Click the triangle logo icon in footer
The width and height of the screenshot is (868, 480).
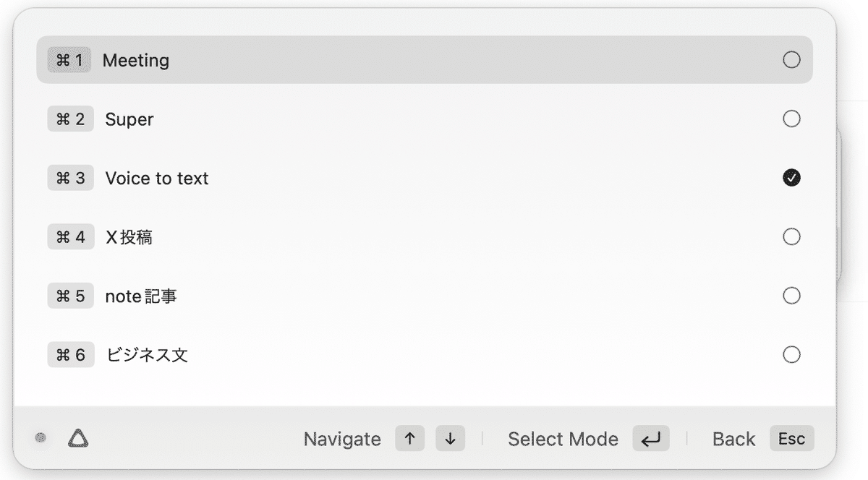coord(78,438)
